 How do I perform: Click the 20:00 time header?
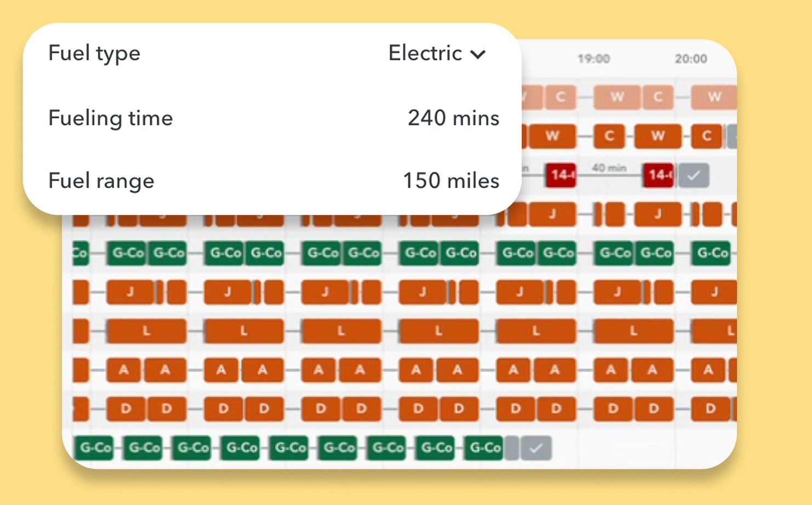690,59
